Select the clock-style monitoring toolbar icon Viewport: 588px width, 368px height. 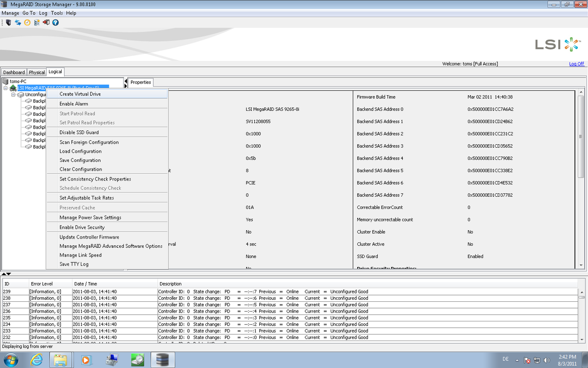point(26,22)
